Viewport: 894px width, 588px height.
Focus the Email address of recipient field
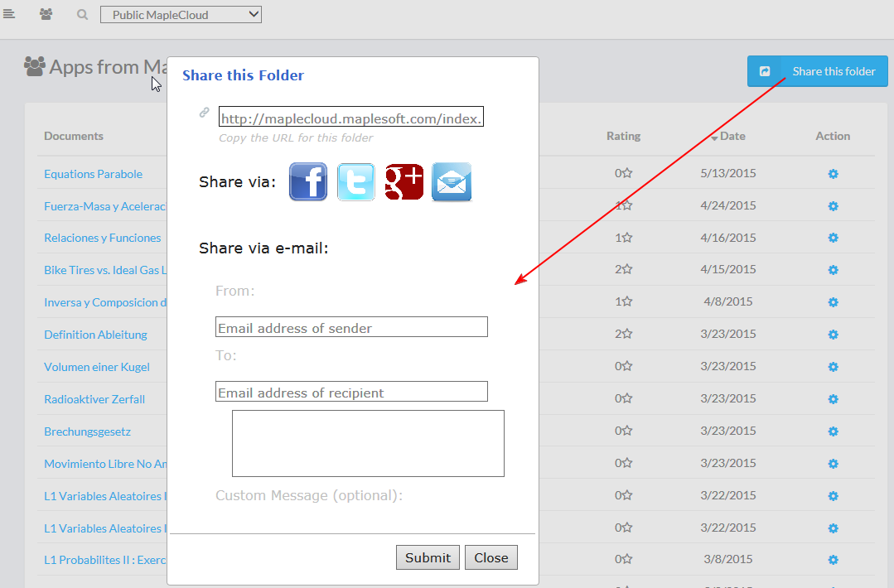(351, 392)
